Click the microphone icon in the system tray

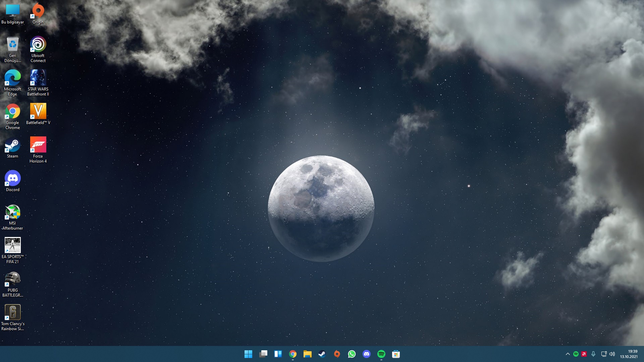(x=593, y=354)
